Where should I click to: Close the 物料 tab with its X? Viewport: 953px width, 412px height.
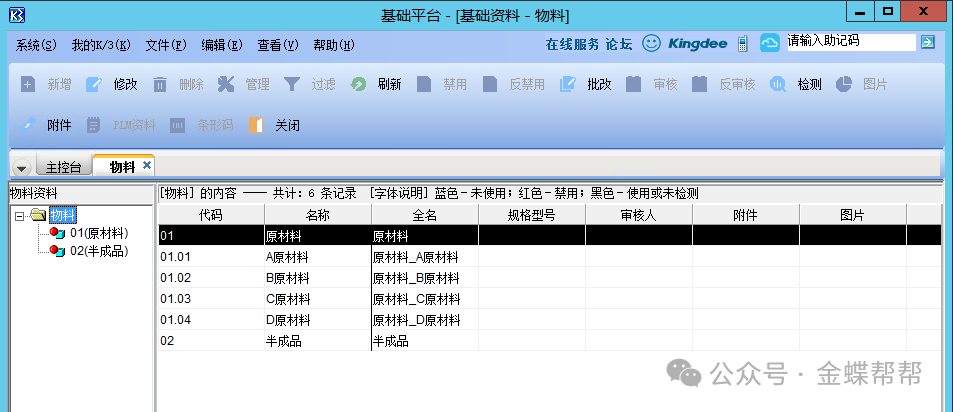[x=147, y=166]
